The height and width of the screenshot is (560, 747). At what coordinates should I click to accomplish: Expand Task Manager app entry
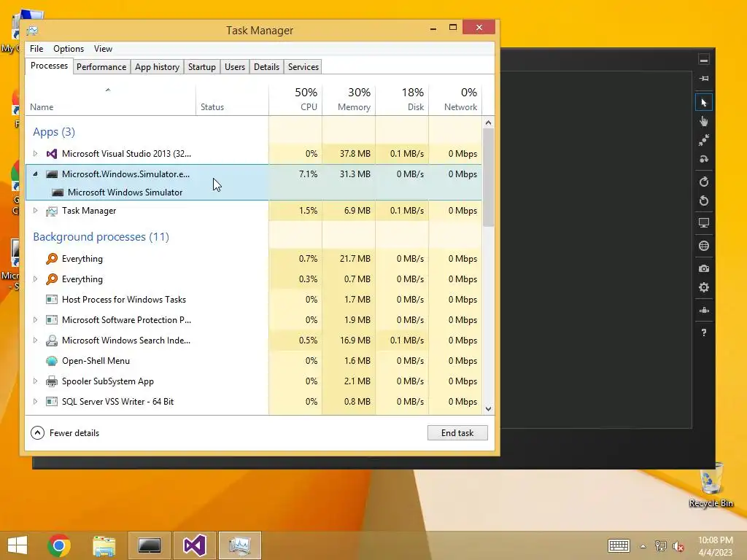35,211
